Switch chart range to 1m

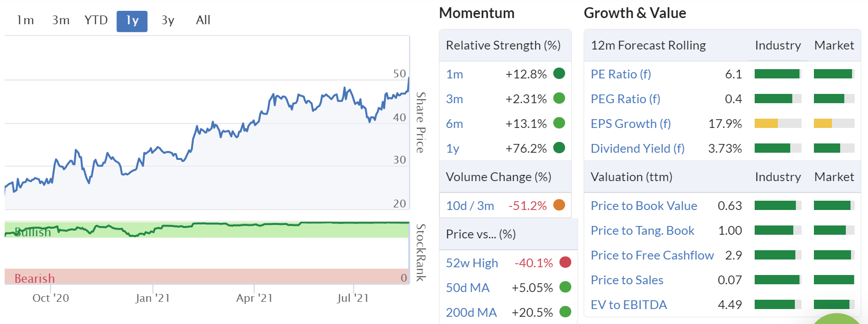[x=25, y=21]
